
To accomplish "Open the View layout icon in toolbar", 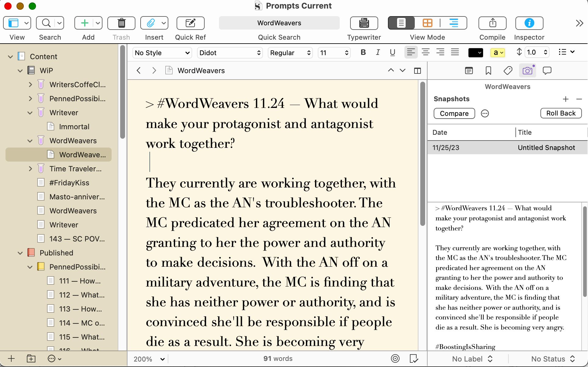I will tap(13, 23).
